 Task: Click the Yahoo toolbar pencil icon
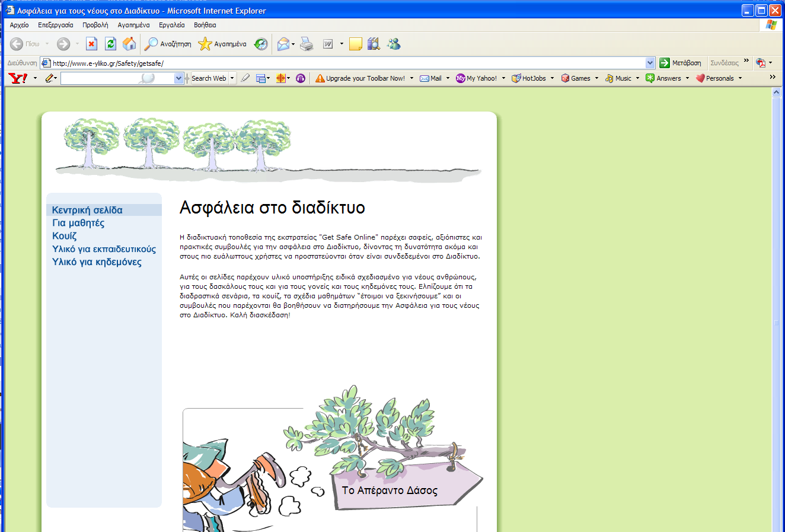pos(49,78)
